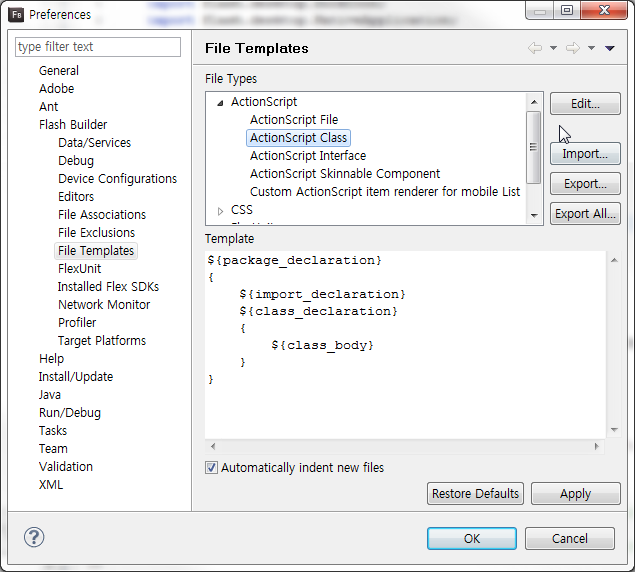Screen dimensions: 635x572
Task: Select Custom ActionScript item renderer entry
Action: 385,192
